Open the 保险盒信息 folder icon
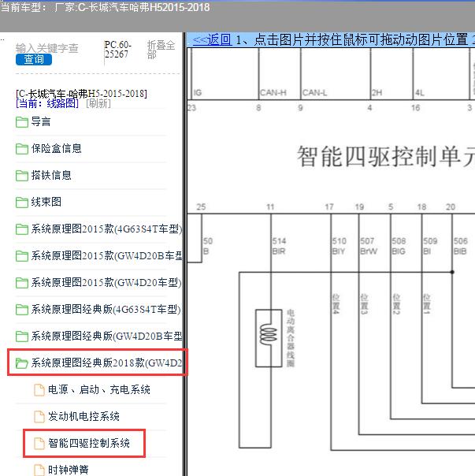The height and width of the screenshot is (476, 475). (22, 149)
